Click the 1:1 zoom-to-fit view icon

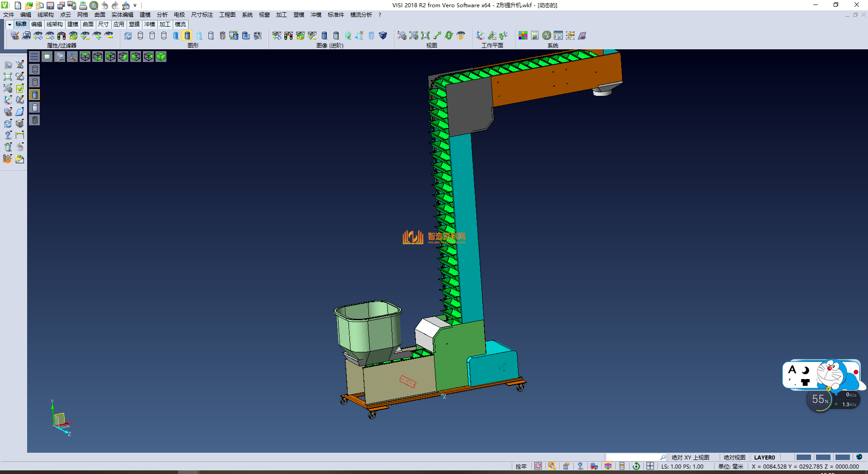(425, 35)
